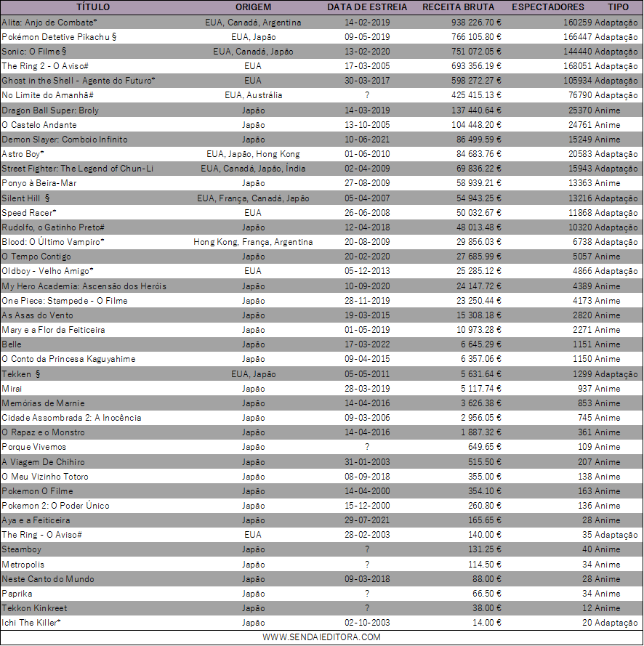This screenshot has width=644, height=646.
Task: Click the title 'O Rapaz e o Monstro'
Action: click(x=44, y=432)
